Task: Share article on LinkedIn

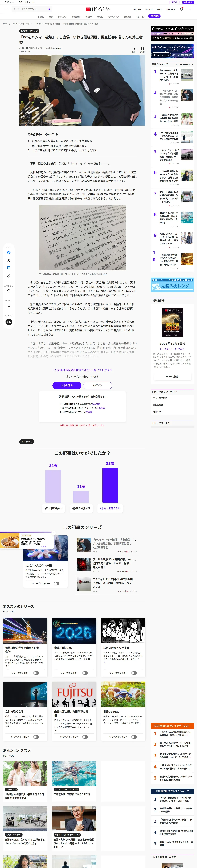Action: pyautogui.click(x=9, y=267)
